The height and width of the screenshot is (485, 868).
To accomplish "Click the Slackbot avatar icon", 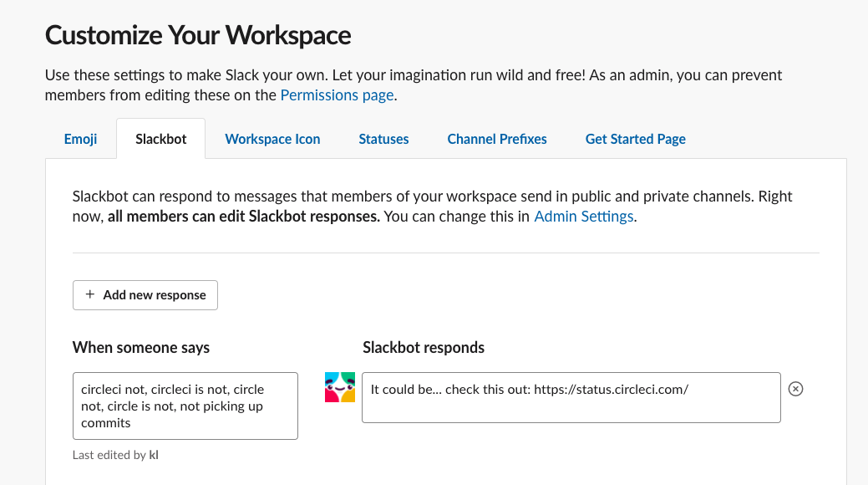I will 339,387.
